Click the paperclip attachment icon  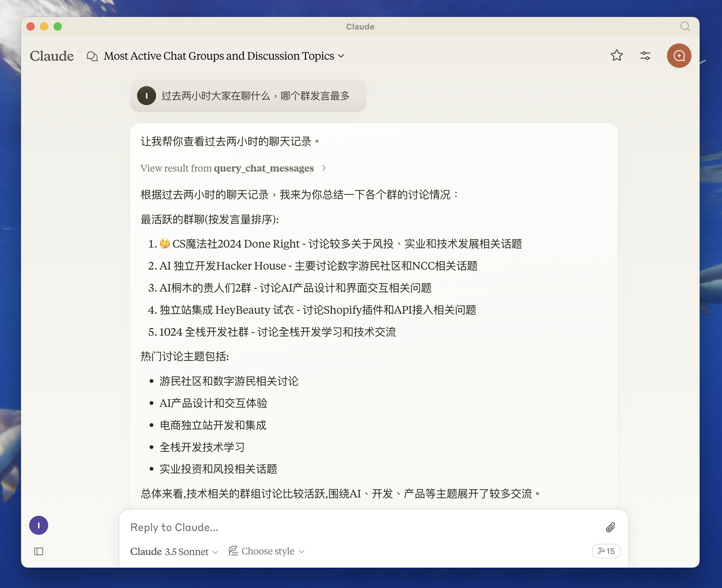click(610, 527)
